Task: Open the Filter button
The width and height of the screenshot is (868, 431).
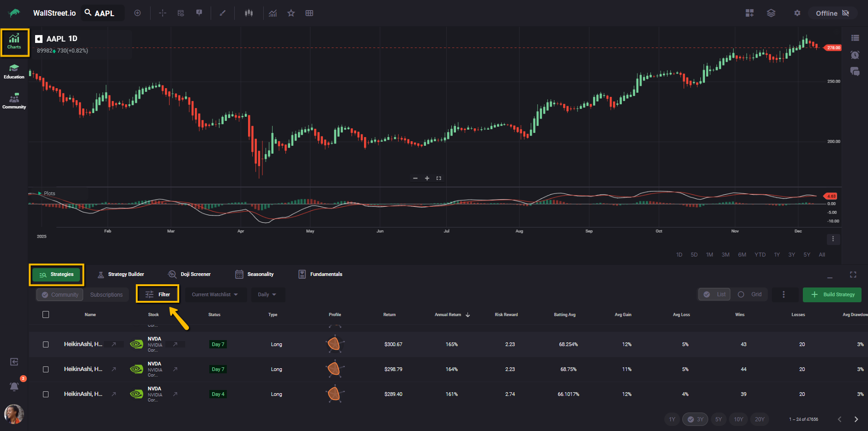Action: (x=158, y=294)
